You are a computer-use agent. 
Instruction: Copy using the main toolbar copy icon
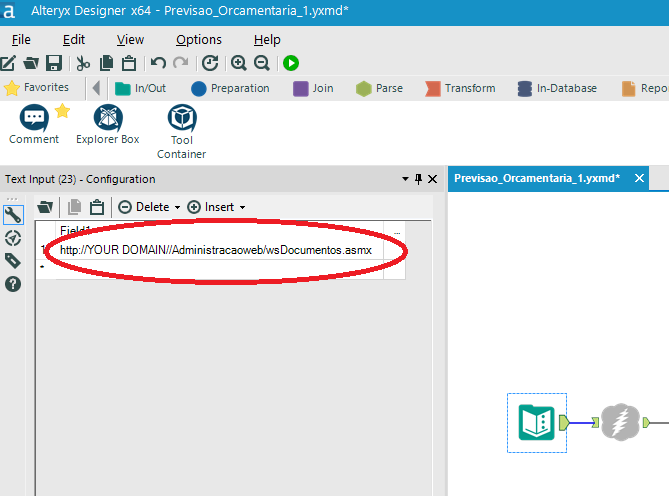click(106, 63)
